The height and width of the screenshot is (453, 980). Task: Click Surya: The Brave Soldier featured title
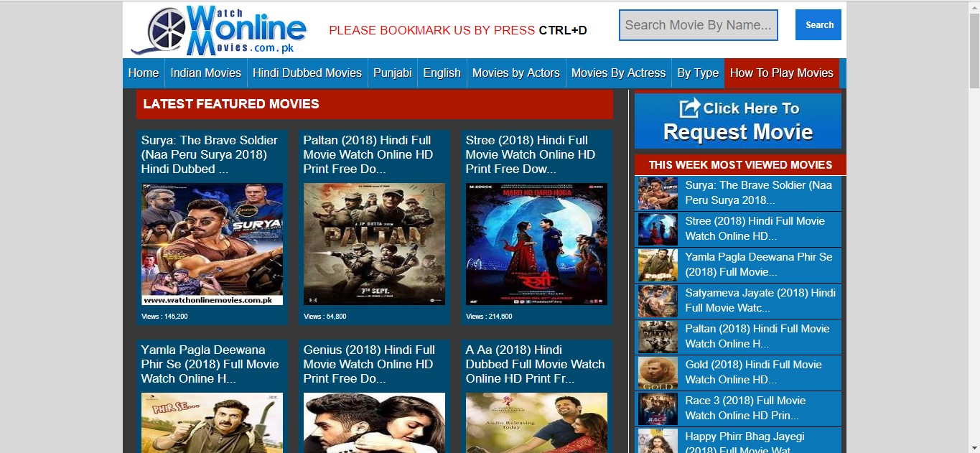(x=210, y=154)
